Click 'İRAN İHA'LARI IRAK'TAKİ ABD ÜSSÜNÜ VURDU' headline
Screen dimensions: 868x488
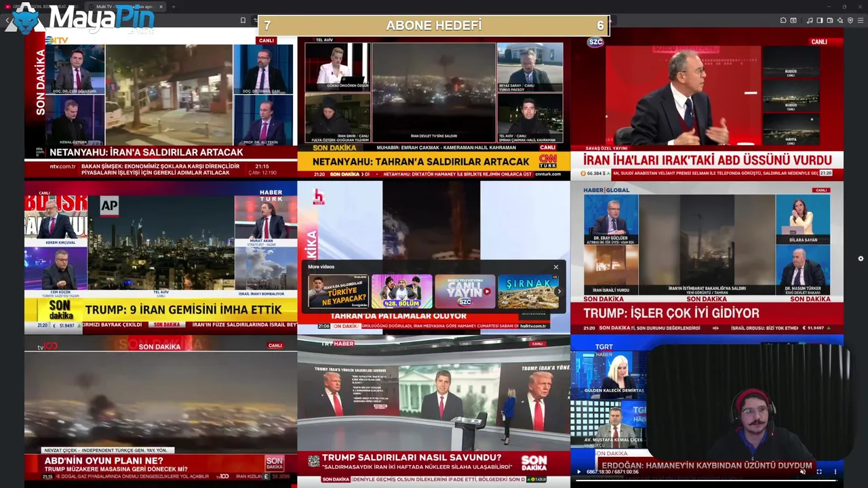point(707,161)
